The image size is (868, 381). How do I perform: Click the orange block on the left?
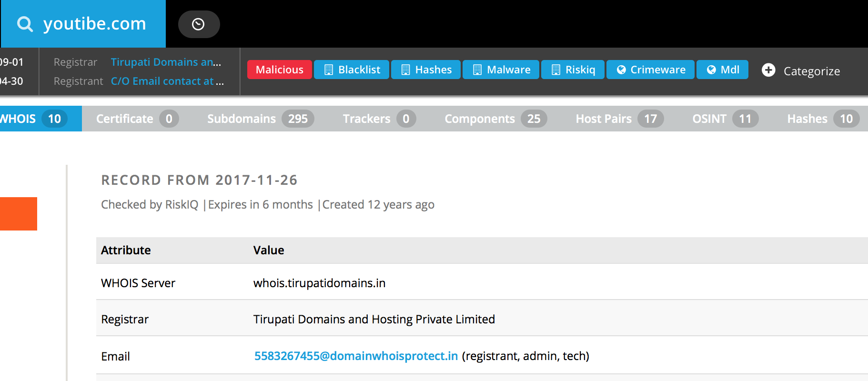[x=18, y=214]
